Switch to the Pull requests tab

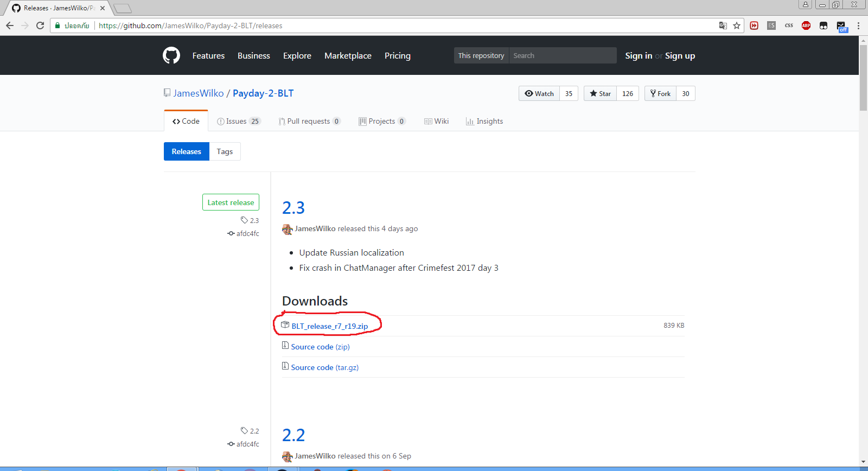coord(309,121)
